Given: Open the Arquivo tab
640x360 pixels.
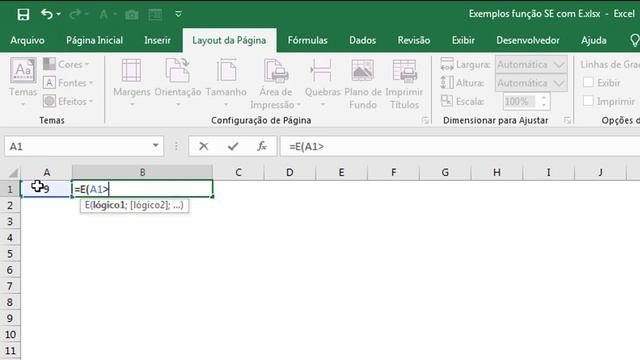Looking at the screenshot, I should pyautogui.click(x=27, y=40).
